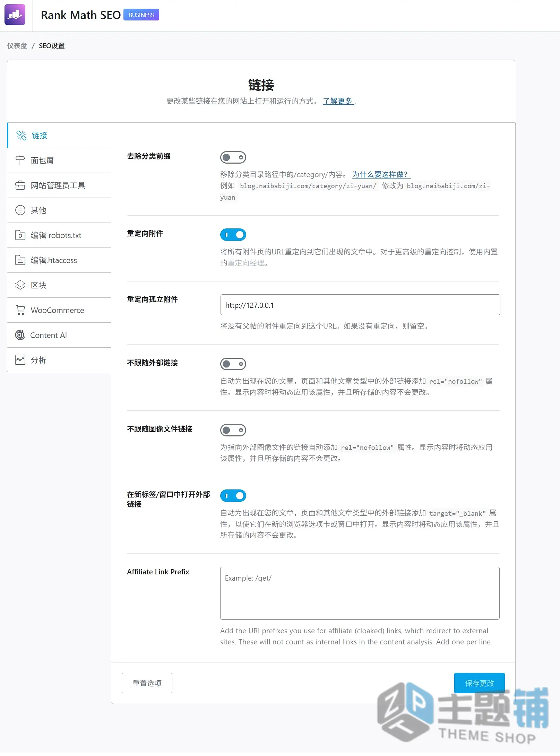The image size is (560, 756).
Task: Click the 重定向孤立附件 label
Action: point(152,299)
